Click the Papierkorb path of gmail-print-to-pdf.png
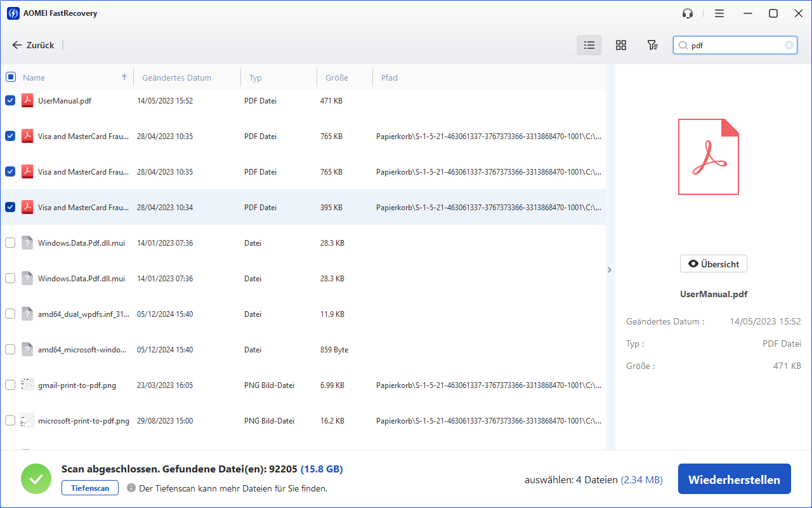The width and height of the screenshot is (812, 508). click(x=489, y=385)
